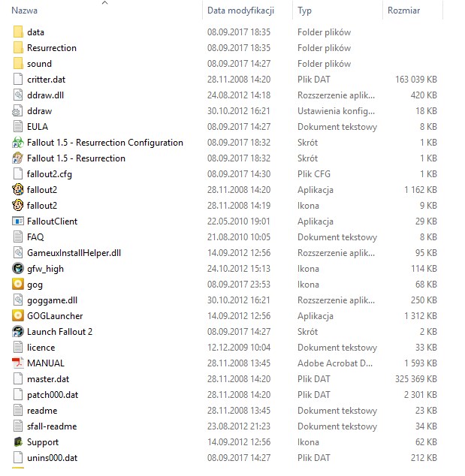Click the Launch Fallout 2 shortcut icon
This screenshot has height=476, width=465.
(x=17, y=332)
